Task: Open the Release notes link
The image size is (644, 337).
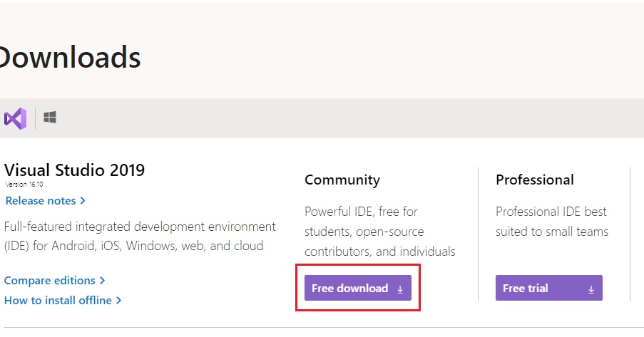Action: click(41, 201)
